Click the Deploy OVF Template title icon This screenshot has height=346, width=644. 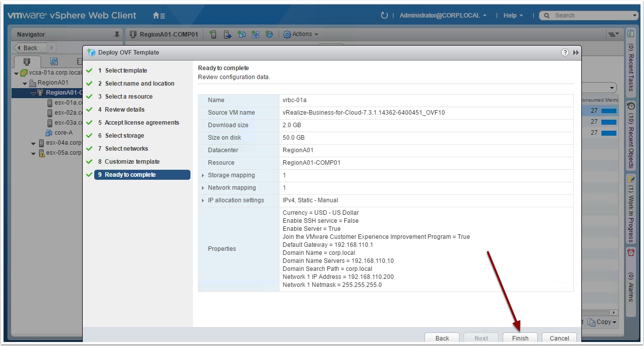coord(91,53)
